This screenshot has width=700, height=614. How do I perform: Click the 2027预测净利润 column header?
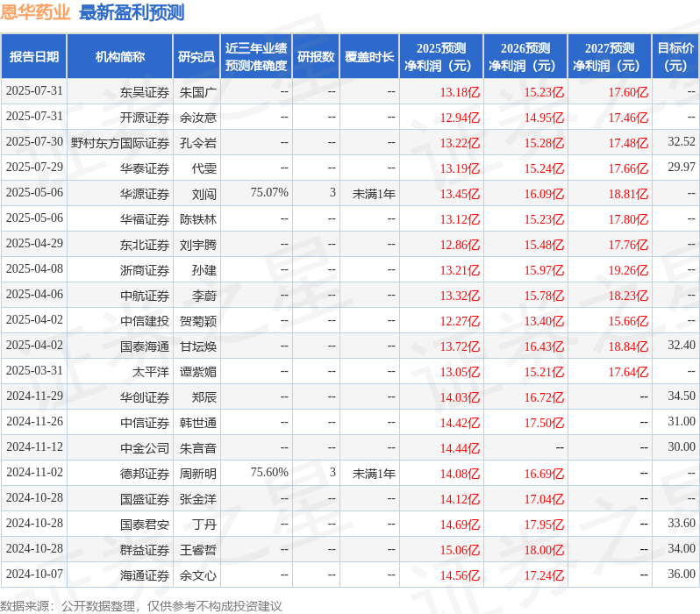[610, 57]
